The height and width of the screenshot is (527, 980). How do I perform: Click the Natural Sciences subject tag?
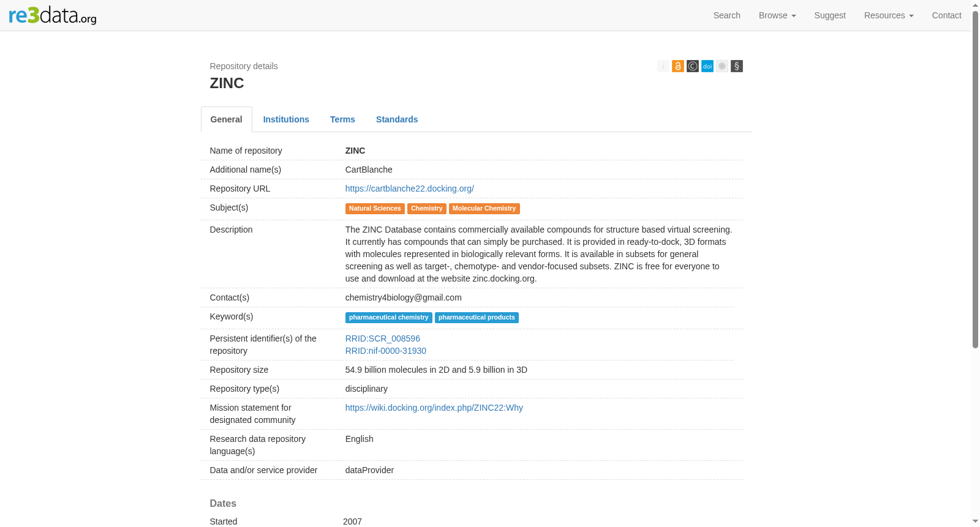[x=375, y=209]
